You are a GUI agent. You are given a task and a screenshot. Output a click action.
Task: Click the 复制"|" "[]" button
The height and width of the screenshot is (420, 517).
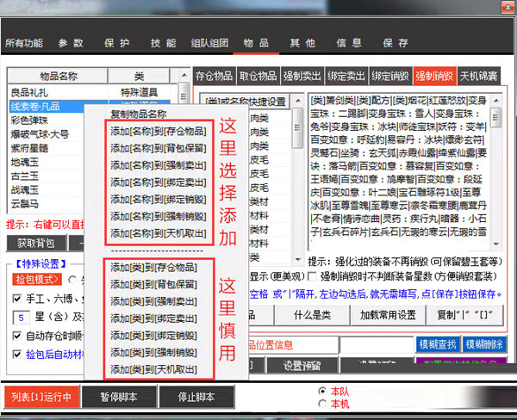464,315
